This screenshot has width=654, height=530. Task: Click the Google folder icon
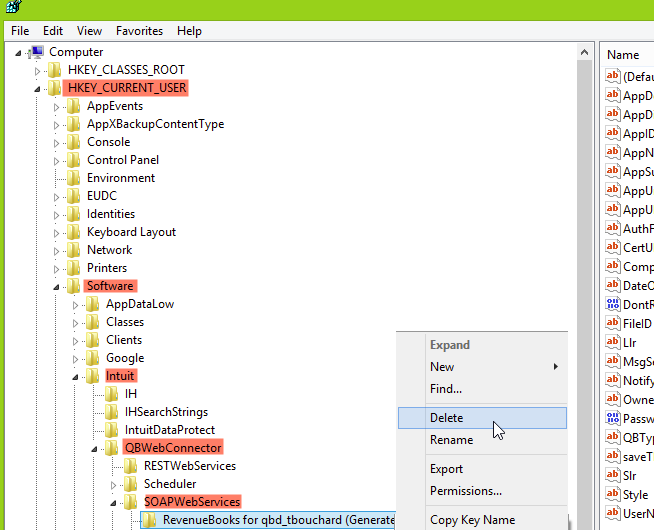92,358
